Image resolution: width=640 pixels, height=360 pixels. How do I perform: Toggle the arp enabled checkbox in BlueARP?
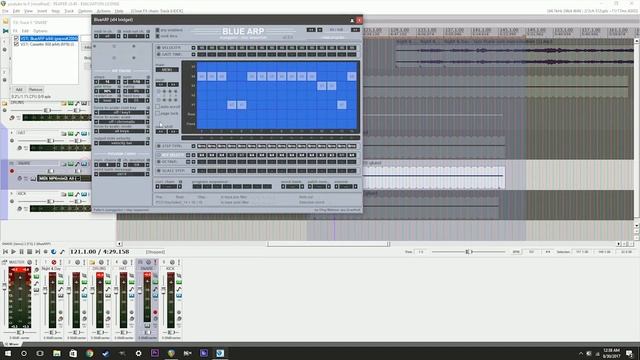(x=158, y=30)
